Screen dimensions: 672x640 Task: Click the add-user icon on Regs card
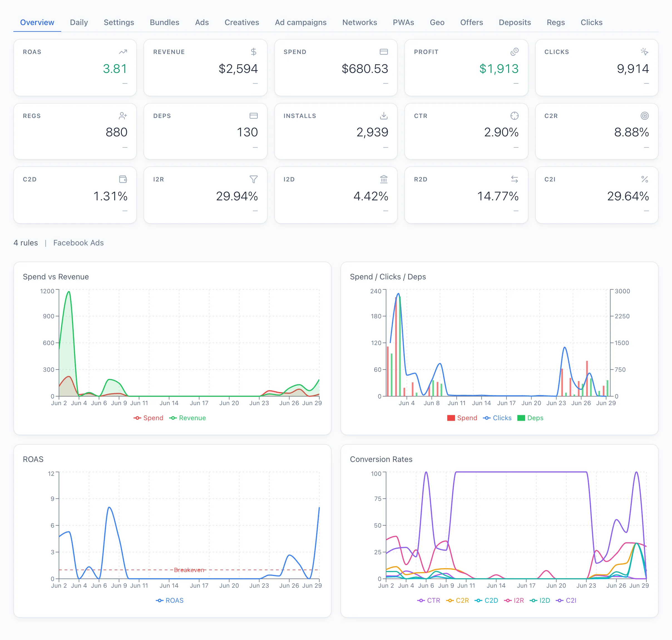[123, 116]
